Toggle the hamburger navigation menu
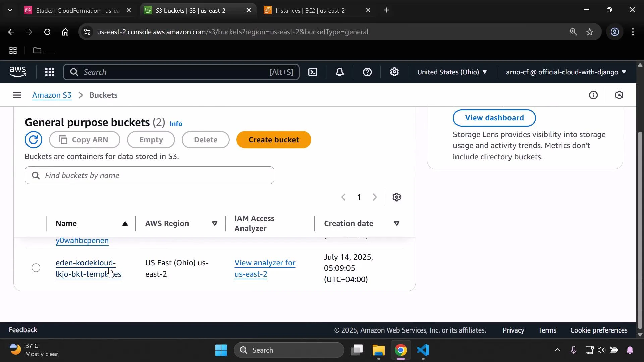Viewport: 644px width, 362px height. click(x=17, y=95)
